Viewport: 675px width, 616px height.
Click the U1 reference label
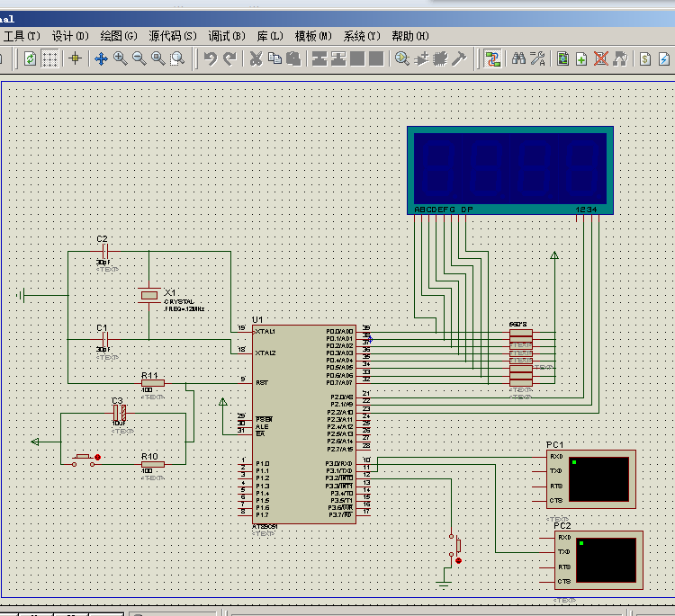(x=257, y=319)
